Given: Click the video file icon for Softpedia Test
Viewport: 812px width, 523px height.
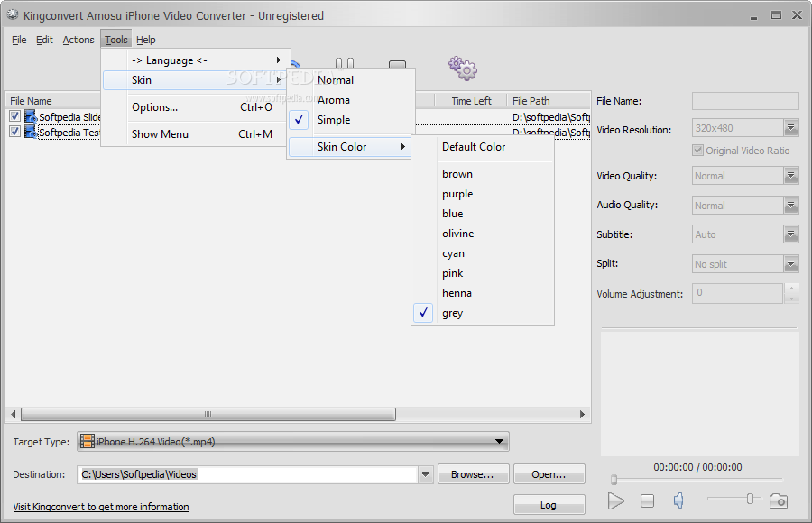Looking at the screenshot, I should [31, 132].
